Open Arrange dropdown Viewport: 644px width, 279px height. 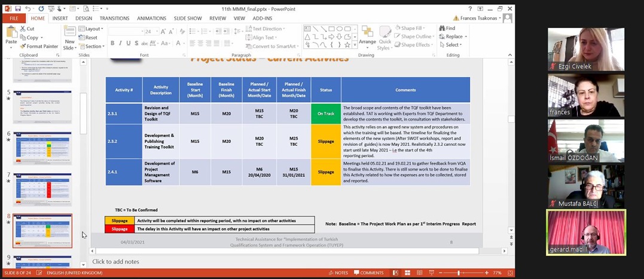coord(367,37)
